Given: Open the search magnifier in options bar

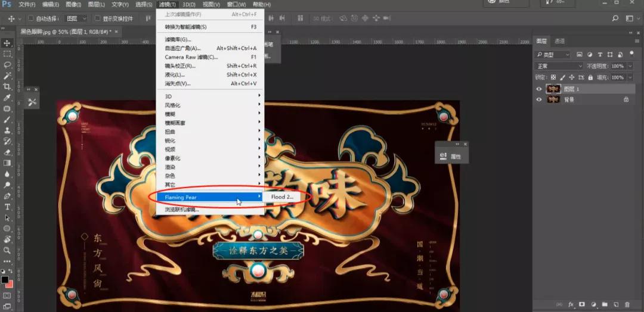Looking at the screenshot, I should point(615,18).
